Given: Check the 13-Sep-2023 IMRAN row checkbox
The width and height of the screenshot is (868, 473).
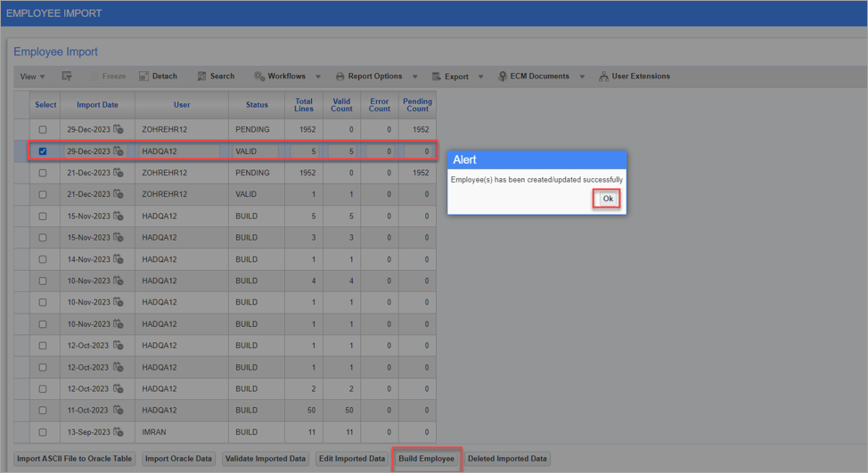Looking at the screenshot, I should pos(43,431).
